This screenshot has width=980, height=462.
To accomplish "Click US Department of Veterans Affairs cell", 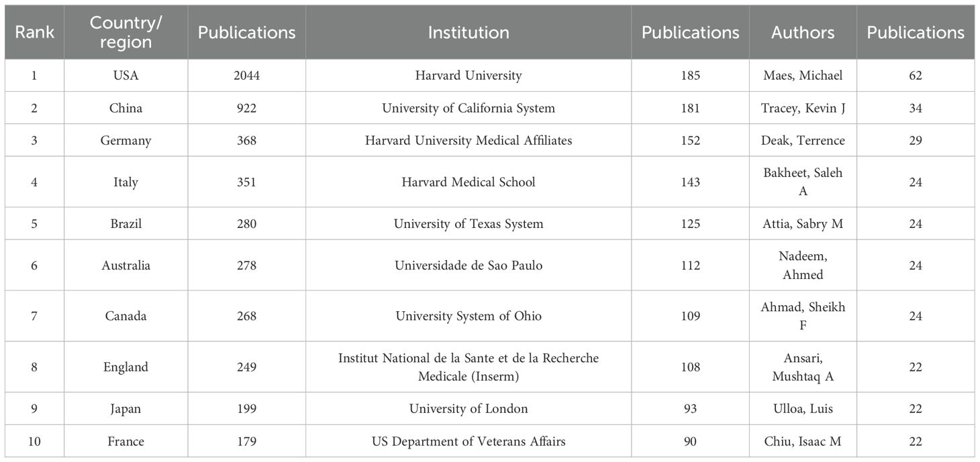I will tap(469, 441).
